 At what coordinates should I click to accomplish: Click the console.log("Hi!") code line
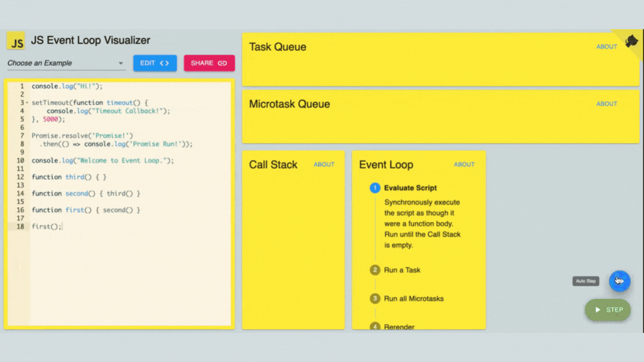(67, 86)
